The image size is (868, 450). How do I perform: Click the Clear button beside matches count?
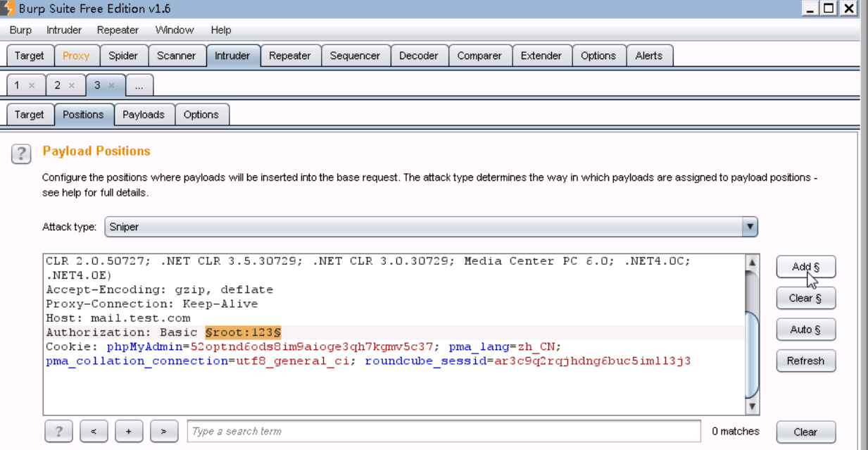tap(806, 432)
